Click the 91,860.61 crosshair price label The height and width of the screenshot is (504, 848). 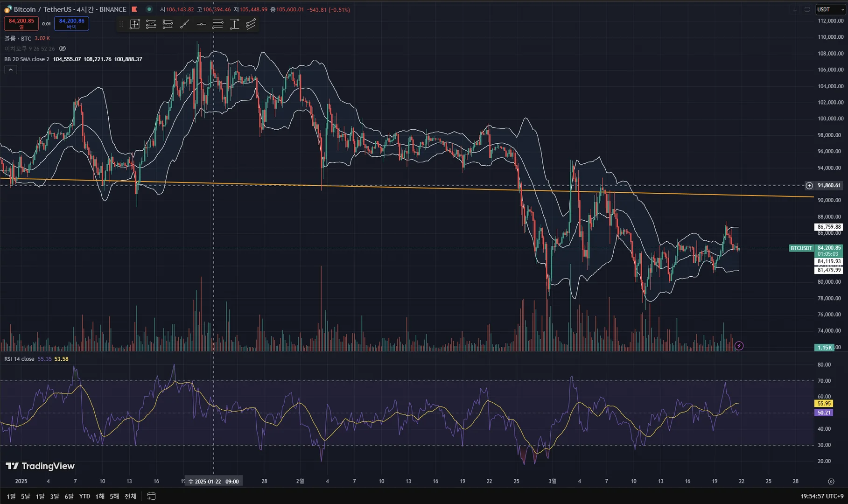coord(829,186)
